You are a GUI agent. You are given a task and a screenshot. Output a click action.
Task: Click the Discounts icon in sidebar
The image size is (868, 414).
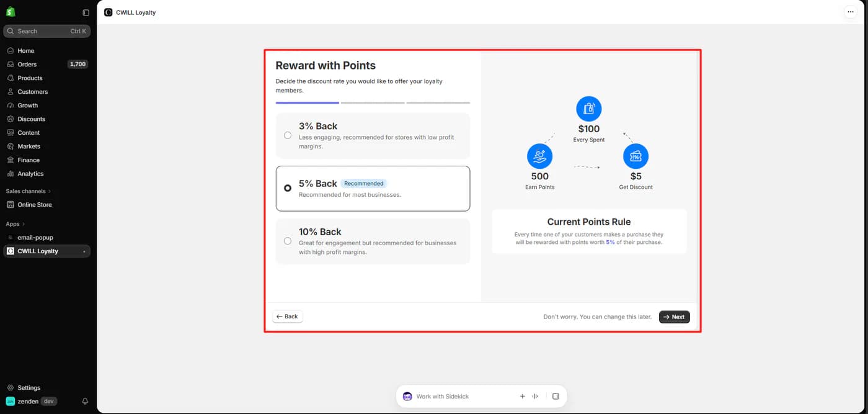point(11,119)
